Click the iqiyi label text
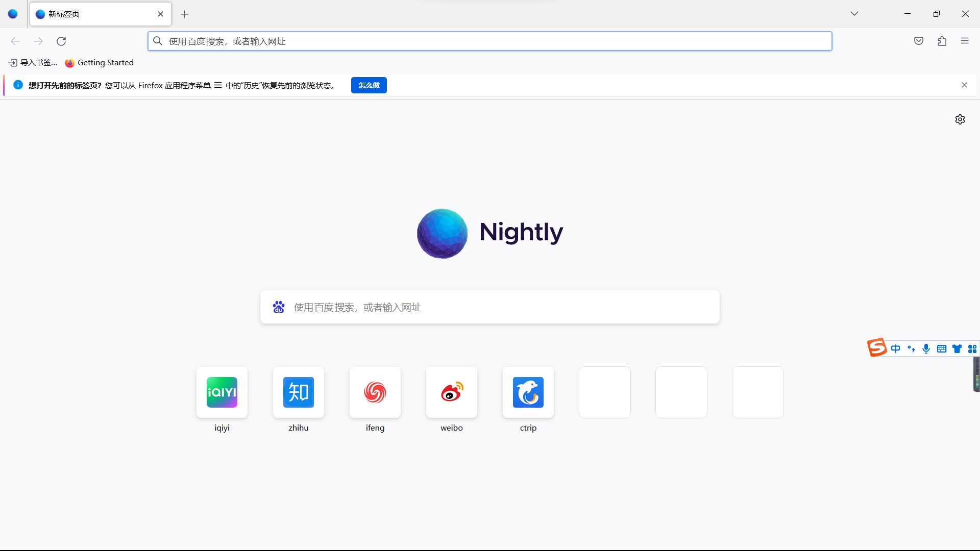The width and height of the screenshot is (980, 551). pyautogui.click(x=222, y=428)
